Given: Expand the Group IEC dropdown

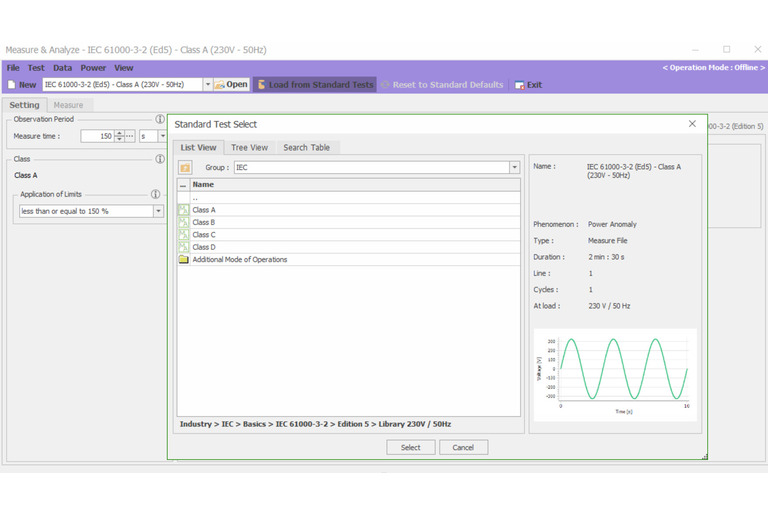Looking at the screenshot, I should pyautogui.click(x=514, y=168).
